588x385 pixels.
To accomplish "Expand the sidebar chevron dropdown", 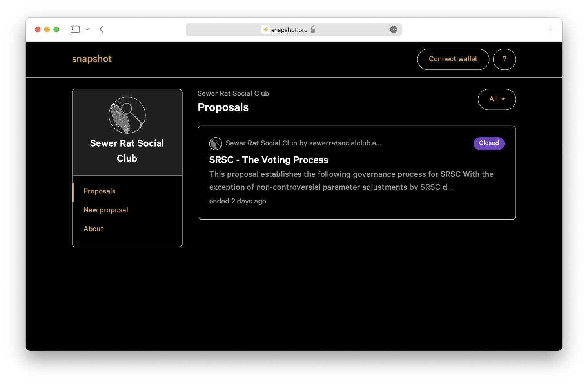I will [87, 29].
